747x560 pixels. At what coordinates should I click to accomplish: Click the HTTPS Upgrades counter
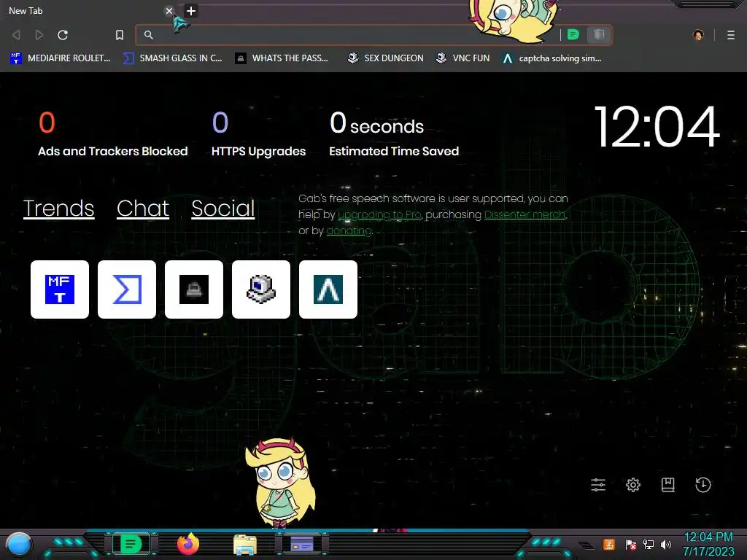pos(258,134)
